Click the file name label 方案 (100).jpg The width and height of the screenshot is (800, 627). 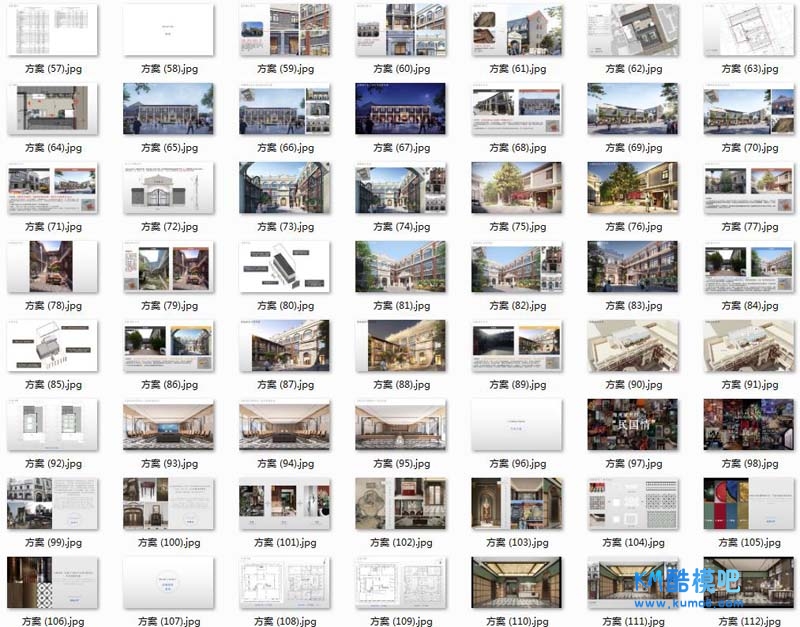168,543
